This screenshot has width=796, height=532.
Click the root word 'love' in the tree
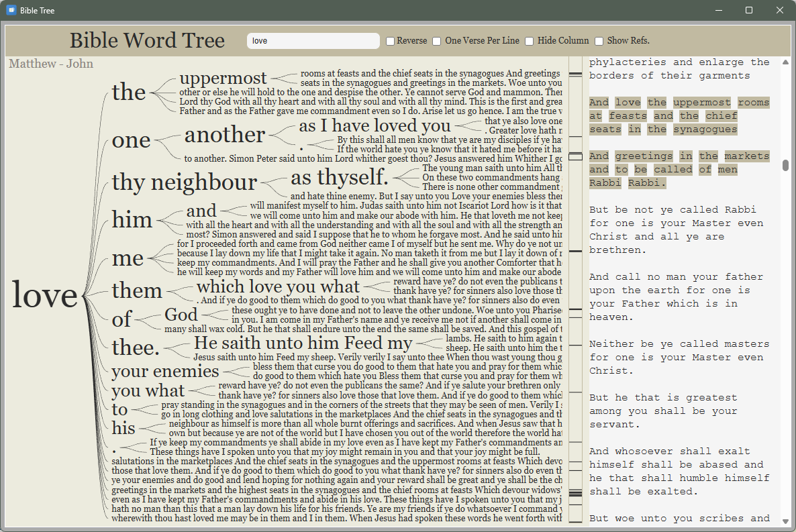45,295
